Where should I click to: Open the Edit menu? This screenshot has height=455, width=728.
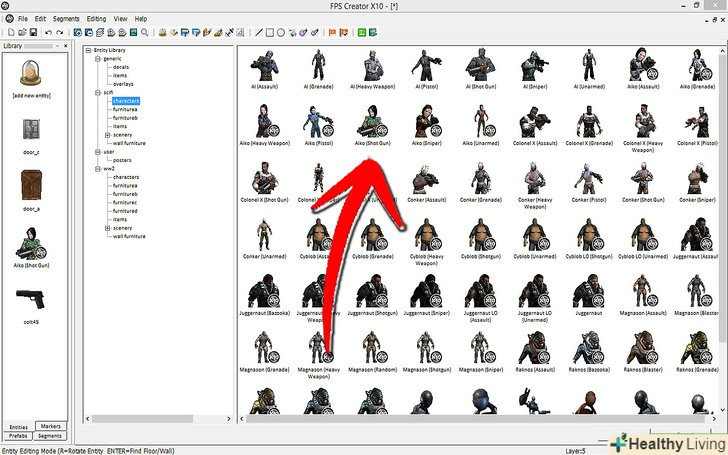[x=40, y=19]
